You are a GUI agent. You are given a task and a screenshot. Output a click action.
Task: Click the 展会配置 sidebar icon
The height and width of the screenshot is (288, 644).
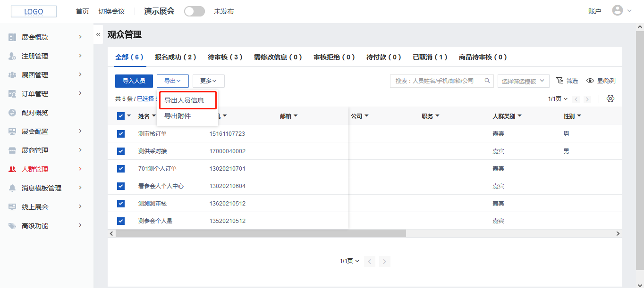click(x=12, y=132)
